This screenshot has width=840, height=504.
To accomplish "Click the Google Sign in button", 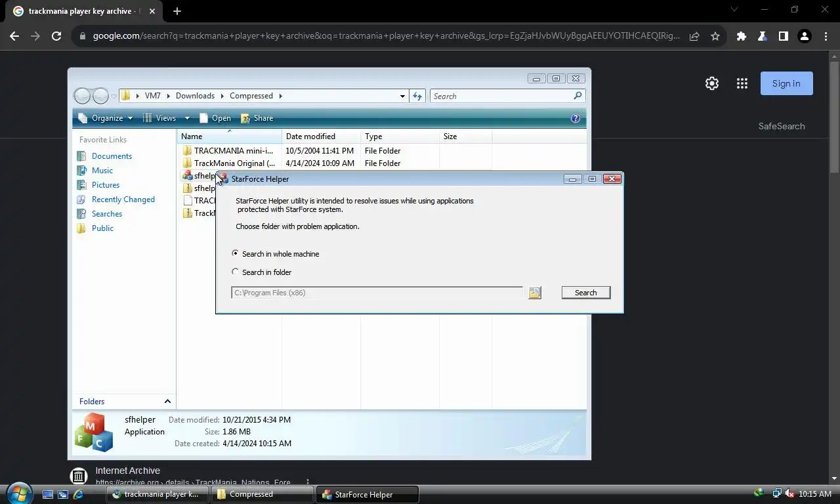I will pos(786,83).
